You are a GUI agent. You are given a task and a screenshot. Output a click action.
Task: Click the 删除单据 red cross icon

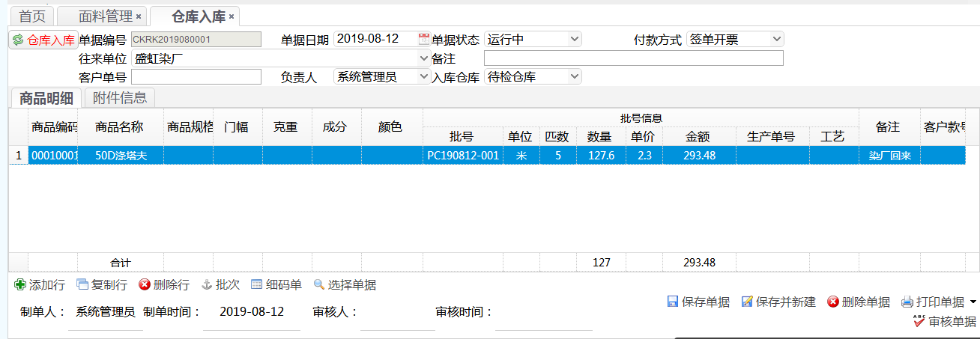coord(833,302)
